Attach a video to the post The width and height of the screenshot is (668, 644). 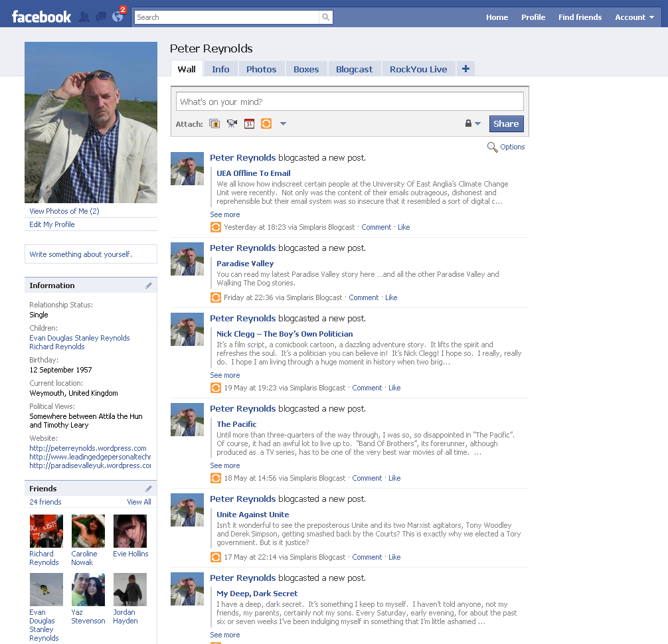232,123
